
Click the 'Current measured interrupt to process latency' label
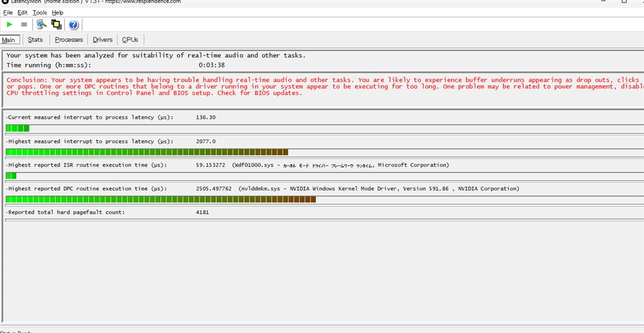click(x=89, y=117)
